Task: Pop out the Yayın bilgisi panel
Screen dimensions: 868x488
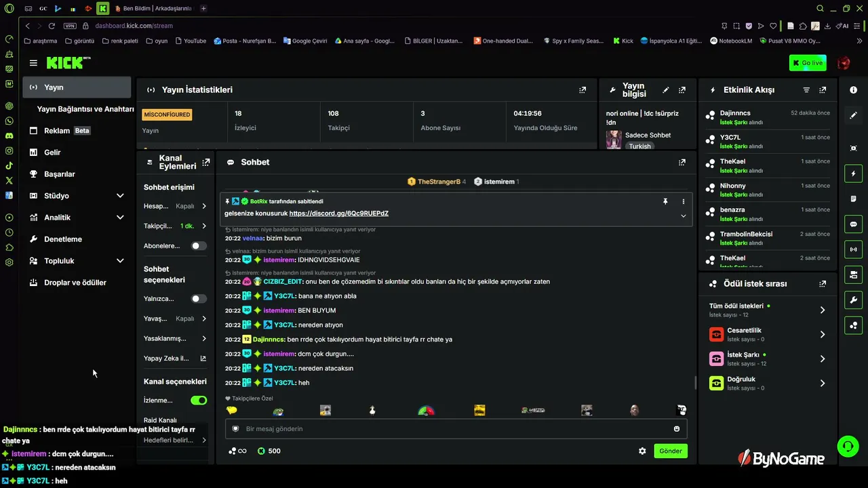Action: pyautogui.click(x=682, y=89)
